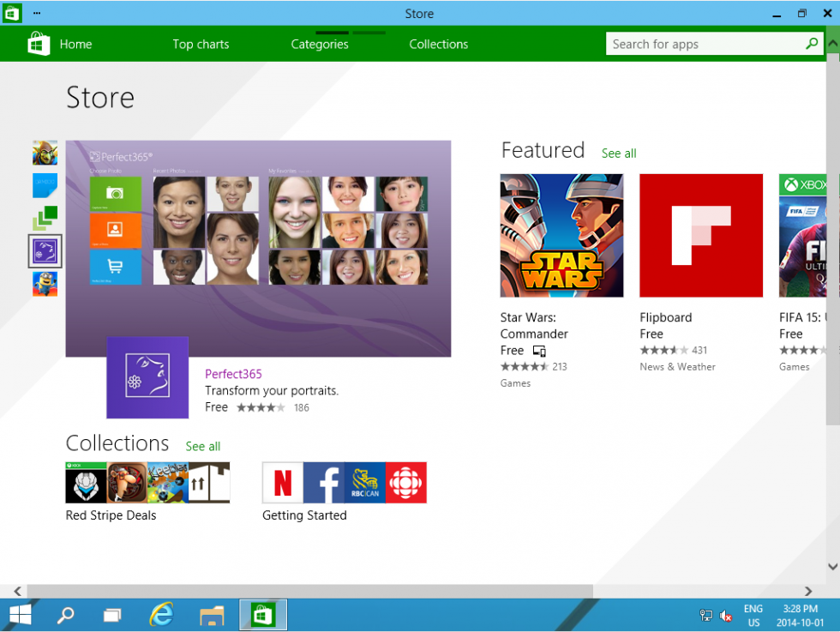Open the Netflix icon in Getting Started
The height and width of the screenshot is (632, 840).
(x=283, y=483)
